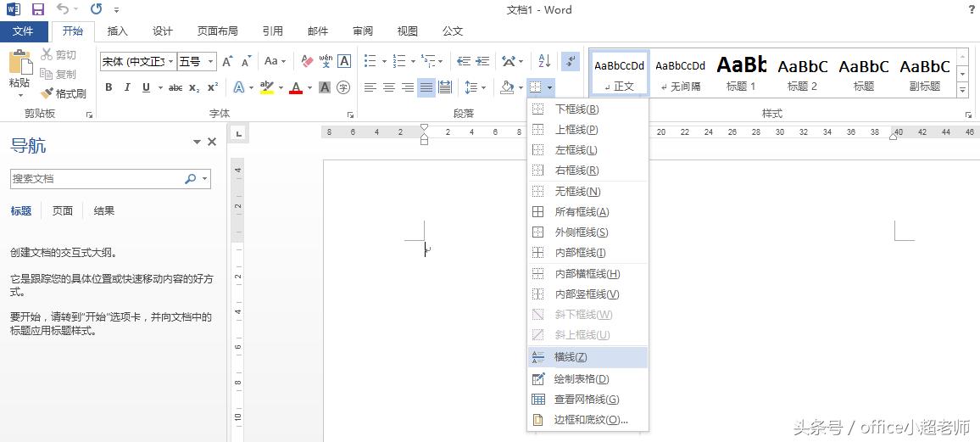Select the Format Painter (格式刷) tool
This screenshot has width=980, height=442.
63,94
